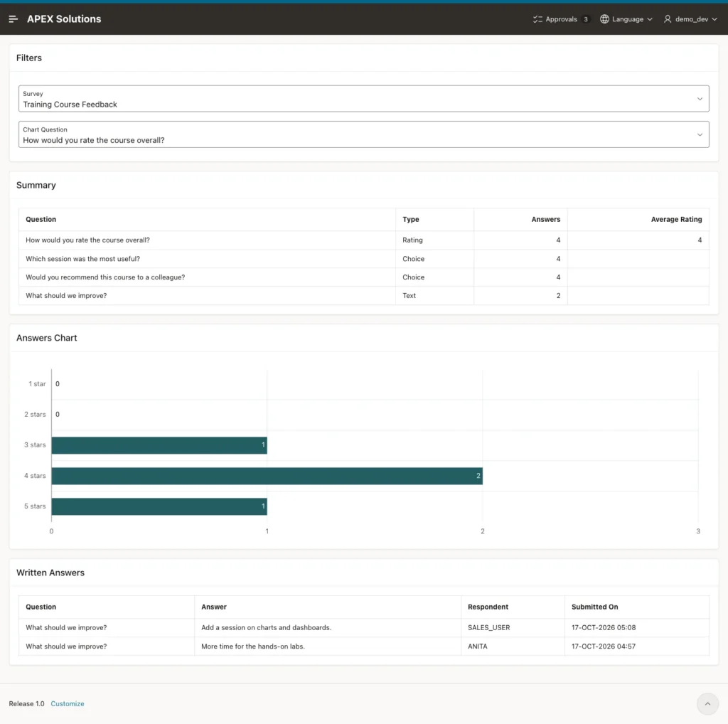This screenshot has width=728, height=724.
Task: Select 'How would you rate the course overall?' summary row
Action: pyautogui.click(x=363, y=240)
